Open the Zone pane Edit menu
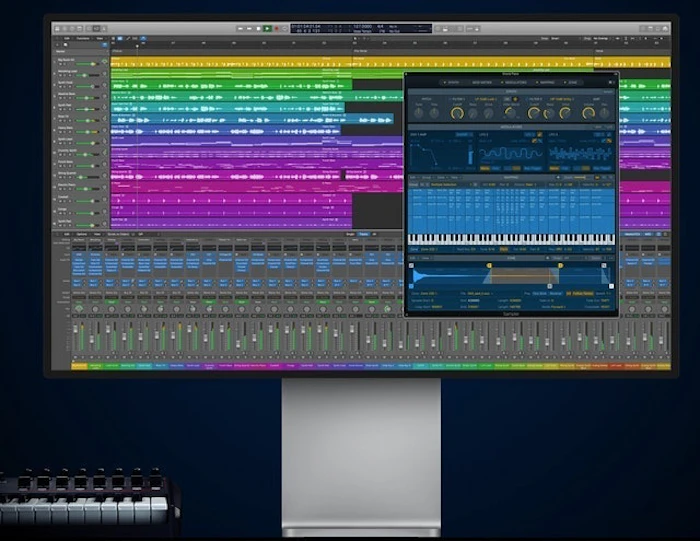 pos(413,258)
